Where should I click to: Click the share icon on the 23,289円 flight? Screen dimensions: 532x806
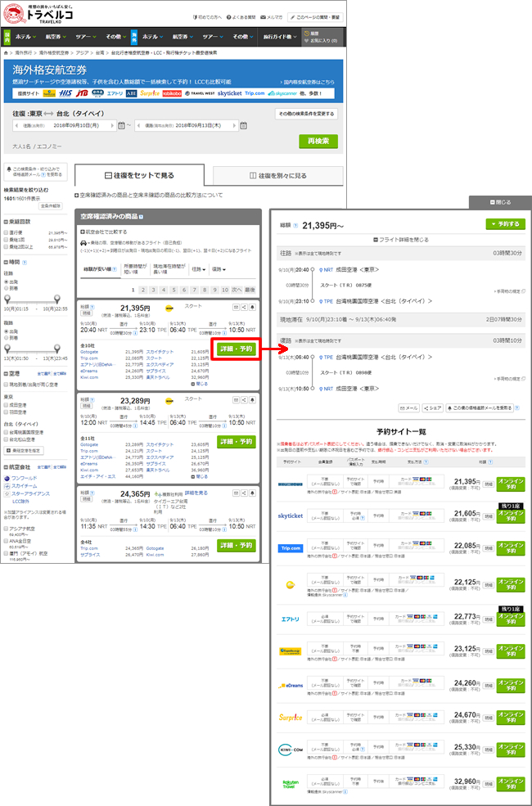click(x=244, y=401)
